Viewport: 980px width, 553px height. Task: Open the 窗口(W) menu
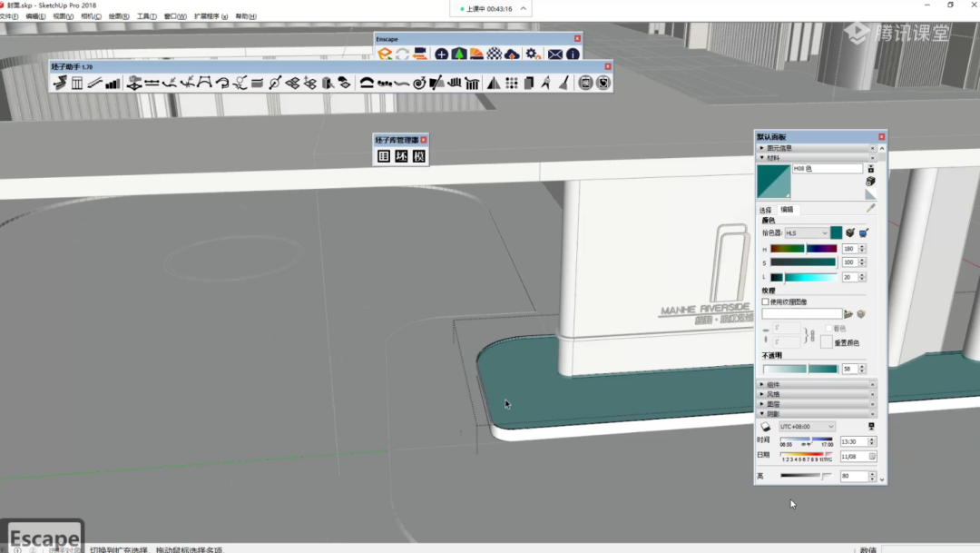point(175,16)
